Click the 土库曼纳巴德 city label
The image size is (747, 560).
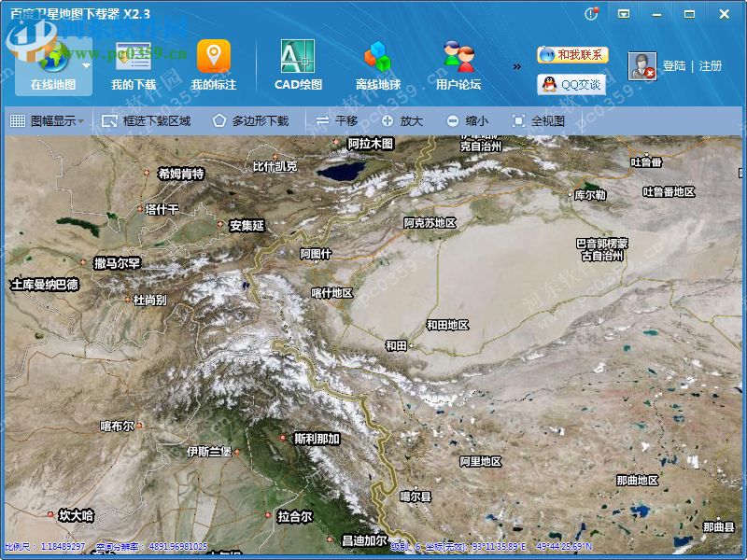45,285
